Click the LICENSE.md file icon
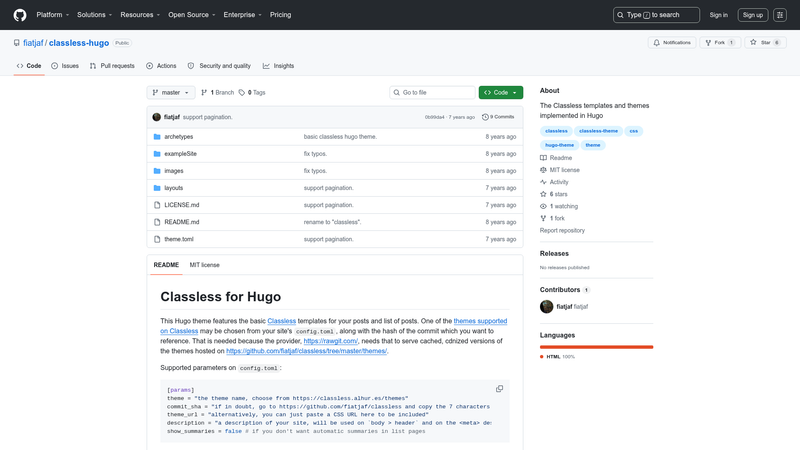 157,205
